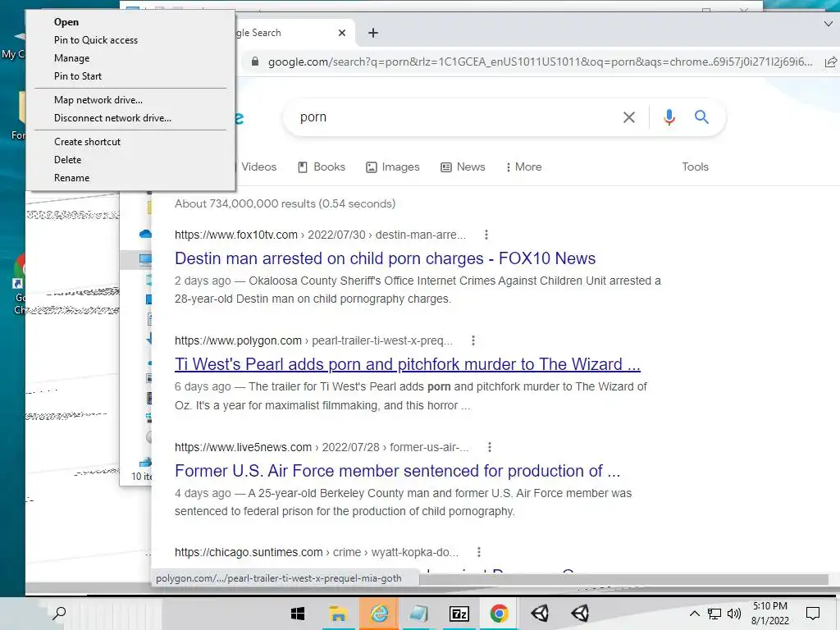Clear the Google search box
Viewport: 840px width, 630px height.
629,117
